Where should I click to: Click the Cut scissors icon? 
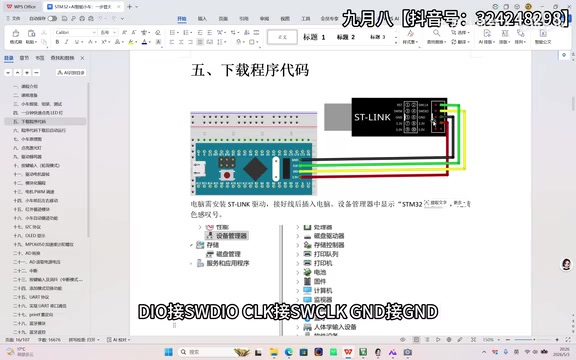click(x=44, y=33)
